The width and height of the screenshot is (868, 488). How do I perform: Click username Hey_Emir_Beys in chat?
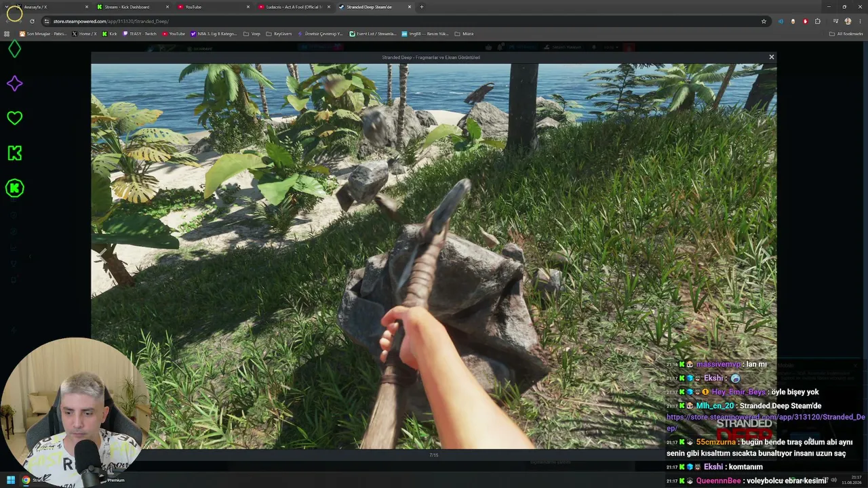click(x=738, y=392)
